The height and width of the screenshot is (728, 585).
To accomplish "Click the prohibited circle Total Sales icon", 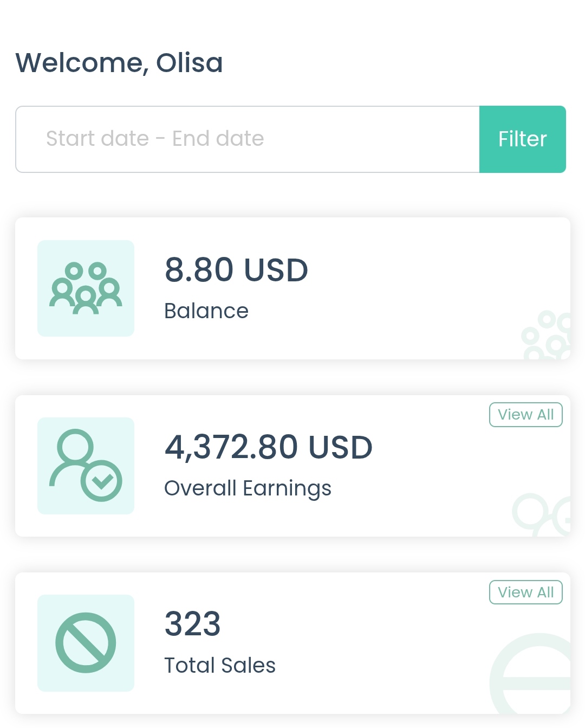I will pyautogui.click(x=86, y=643).
